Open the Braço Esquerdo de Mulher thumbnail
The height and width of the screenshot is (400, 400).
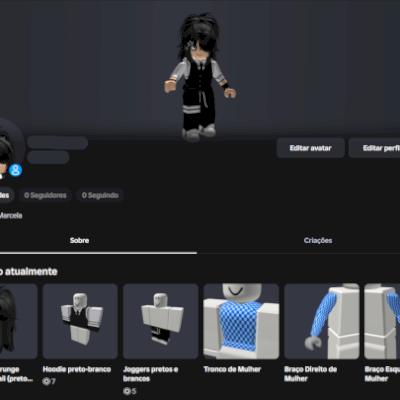click(x=382, y=321)
